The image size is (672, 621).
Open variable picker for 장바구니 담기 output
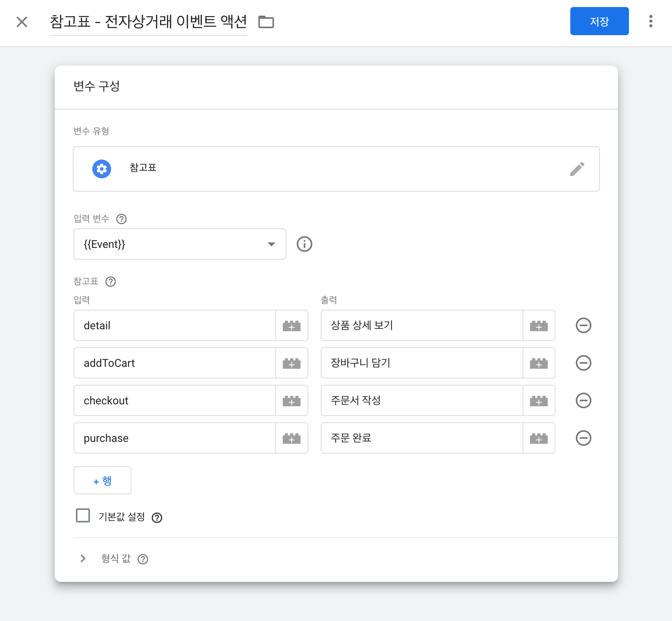539,363
